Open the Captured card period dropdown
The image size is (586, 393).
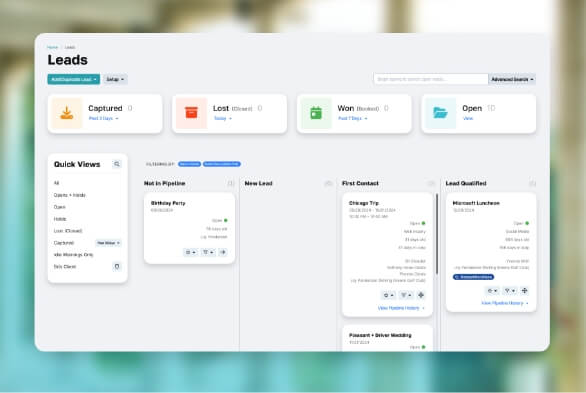coord(104,118)
